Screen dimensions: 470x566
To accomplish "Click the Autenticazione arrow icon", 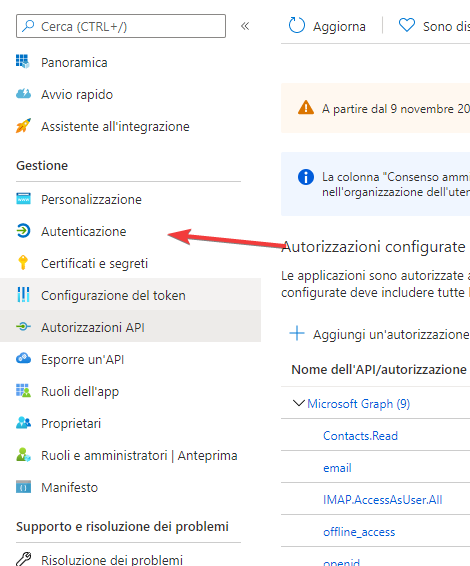I will pos(23,231).
